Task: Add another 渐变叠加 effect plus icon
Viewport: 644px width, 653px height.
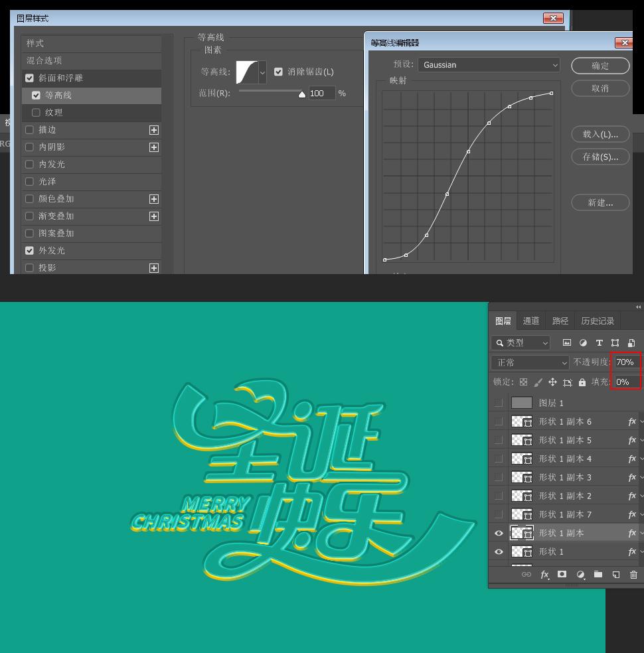Action: point(154,216)
